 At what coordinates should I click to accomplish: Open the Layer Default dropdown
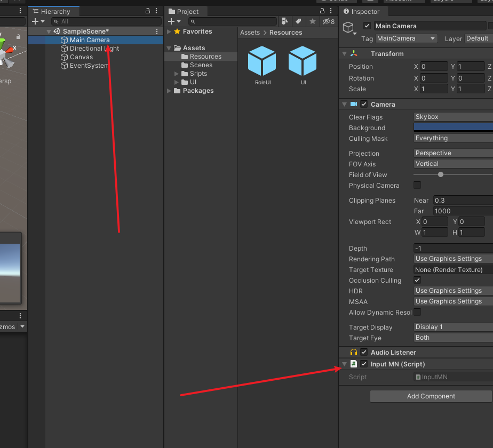[x=479, y=38]
